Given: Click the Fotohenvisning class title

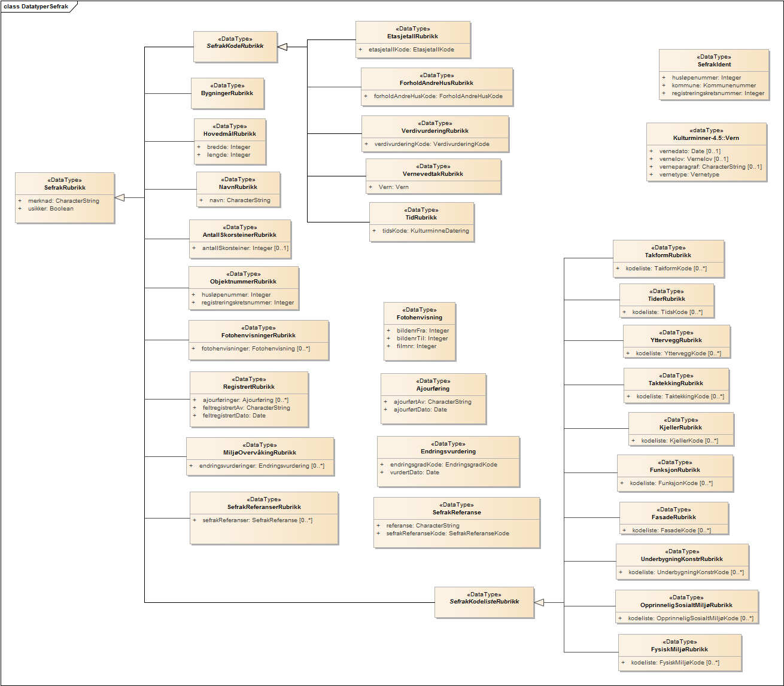Looking at the screenshot, I should [420, 318].
